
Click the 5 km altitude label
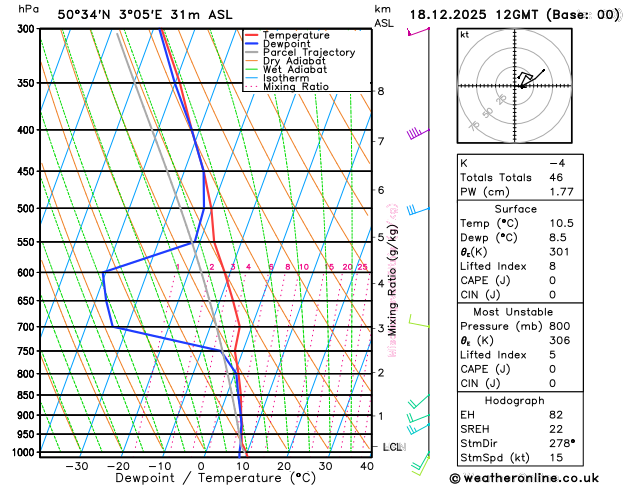click(x=381, y=237)
